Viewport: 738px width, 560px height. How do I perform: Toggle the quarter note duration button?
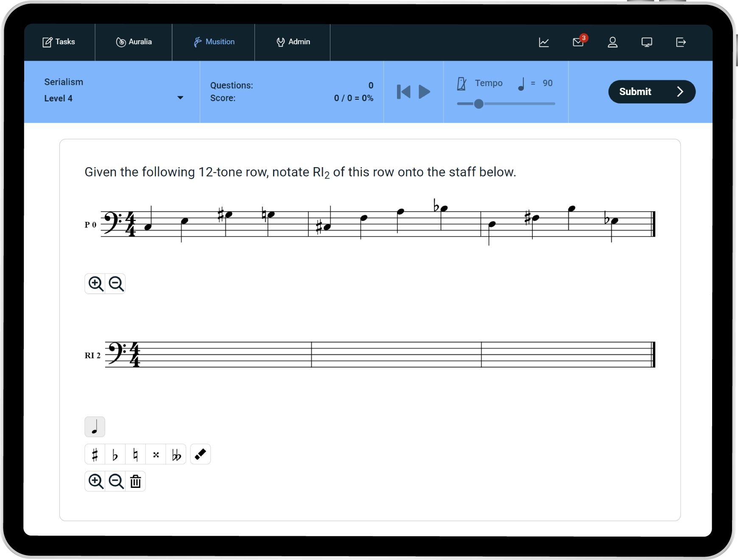coord(95,427)
